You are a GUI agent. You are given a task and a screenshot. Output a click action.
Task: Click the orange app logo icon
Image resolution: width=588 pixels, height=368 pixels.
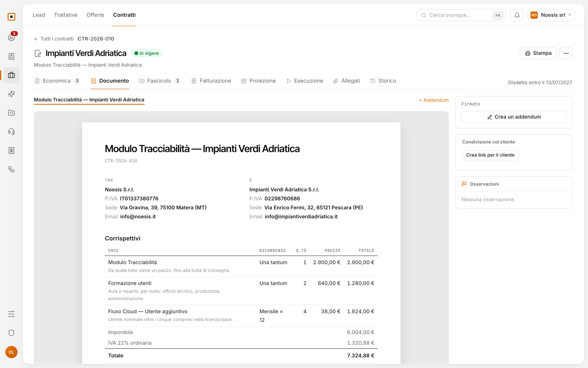[11, 17]
